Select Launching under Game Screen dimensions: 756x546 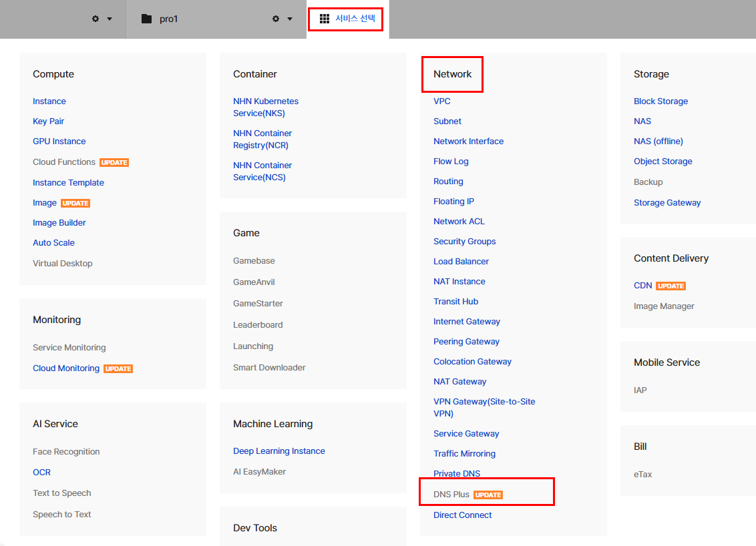point(253,346)
